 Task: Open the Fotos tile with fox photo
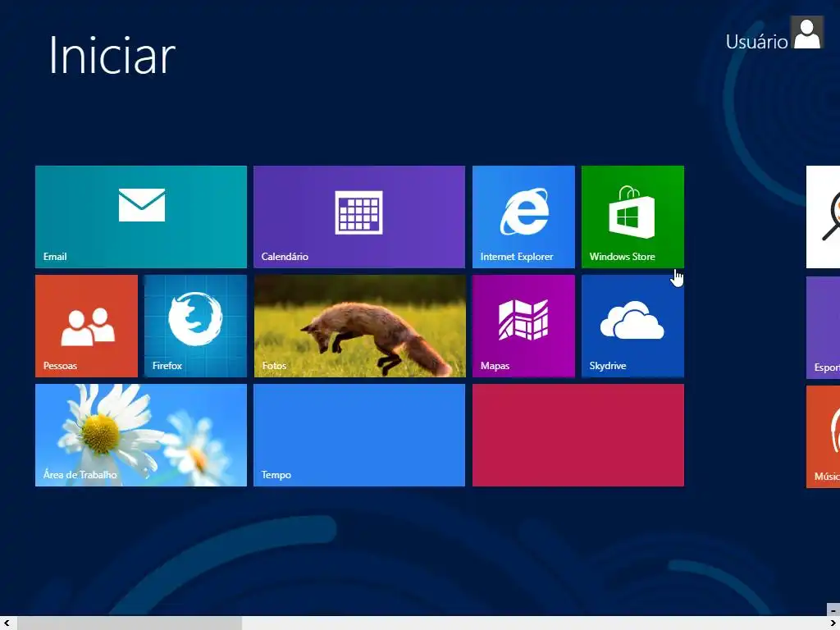[x=359, y=326]
